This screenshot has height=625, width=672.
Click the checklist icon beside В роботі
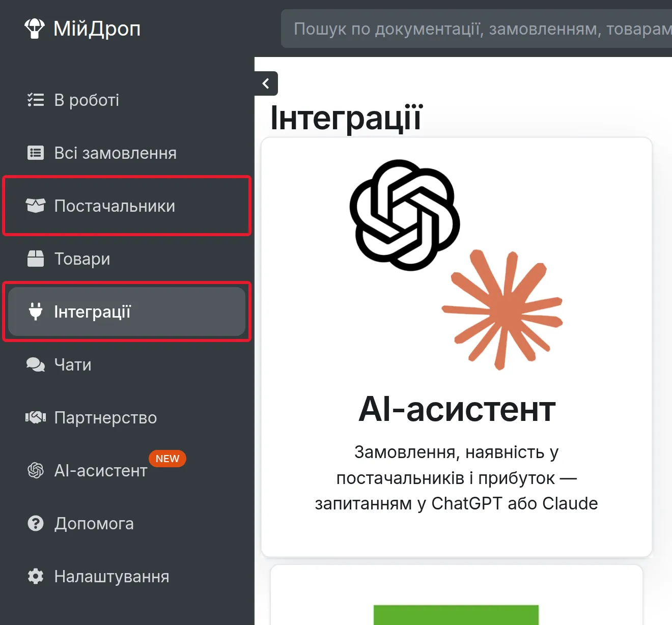[x=36, y=100]
